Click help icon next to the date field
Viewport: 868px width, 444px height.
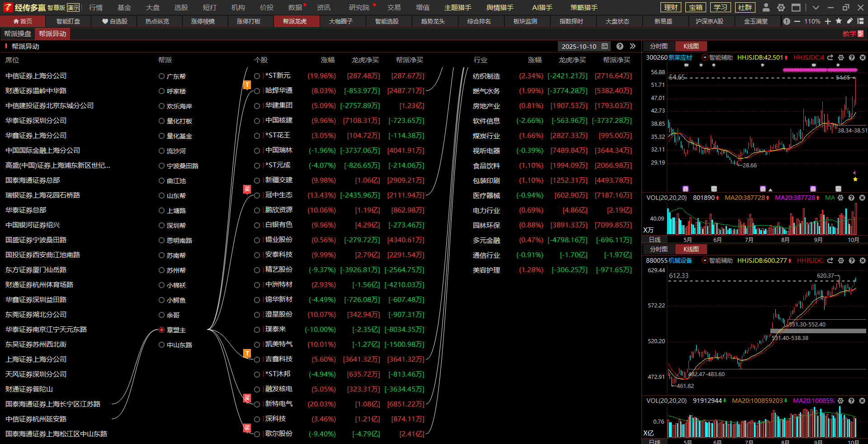(620, 46)
